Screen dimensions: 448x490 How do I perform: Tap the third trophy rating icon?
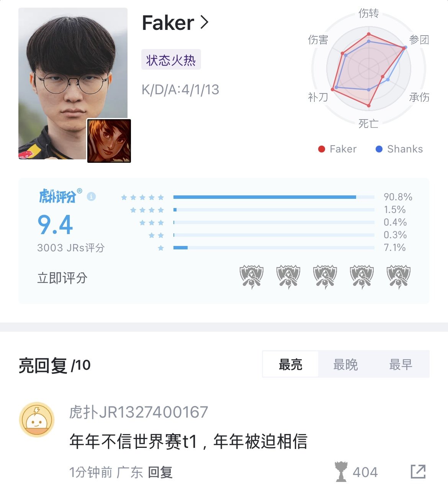pos(325,277)
